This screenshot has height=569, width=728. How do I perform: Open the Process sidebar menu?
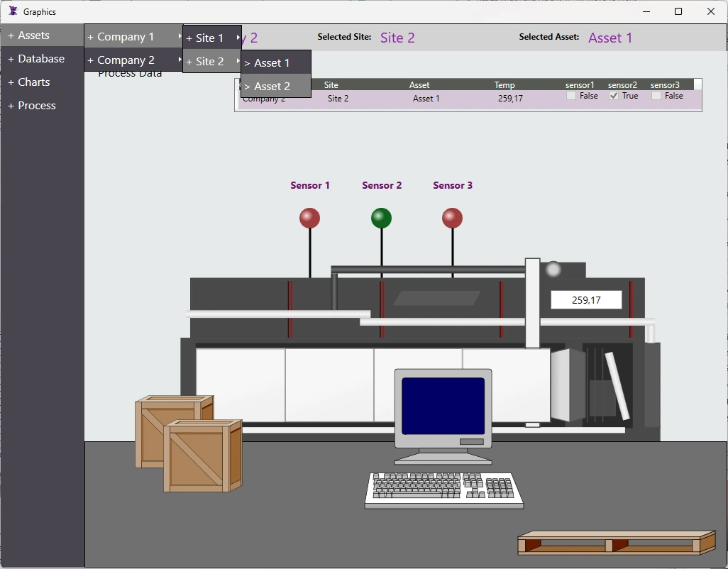(43, 106)
